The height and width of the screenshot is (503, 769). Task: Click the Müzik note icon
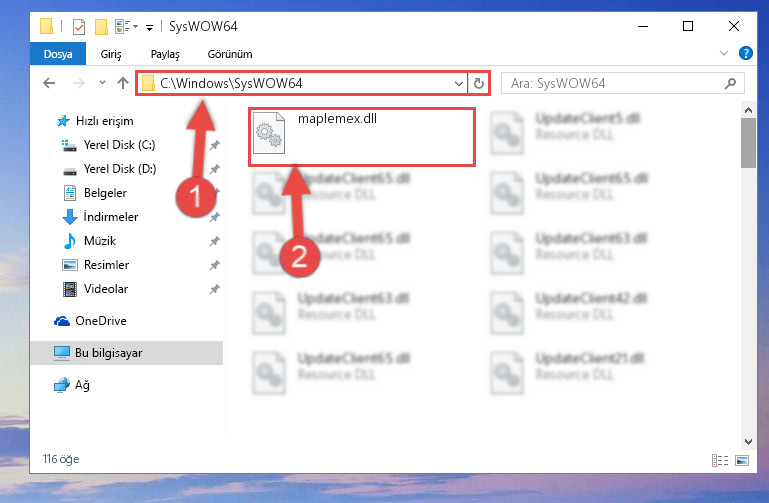coord(70,241)
